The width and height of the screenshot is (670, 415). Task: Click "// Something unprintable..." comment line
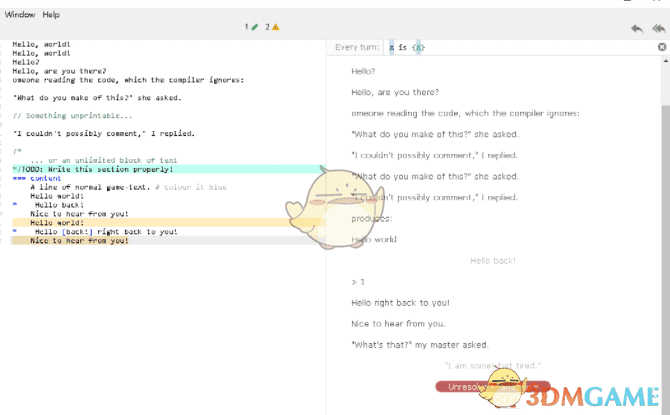point(72,116)
